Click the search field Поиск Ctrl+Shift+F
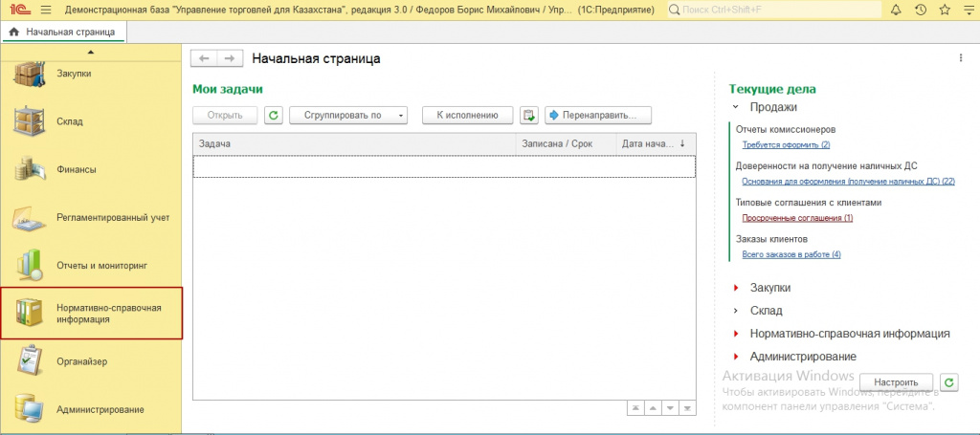 (x=774, y=10)
